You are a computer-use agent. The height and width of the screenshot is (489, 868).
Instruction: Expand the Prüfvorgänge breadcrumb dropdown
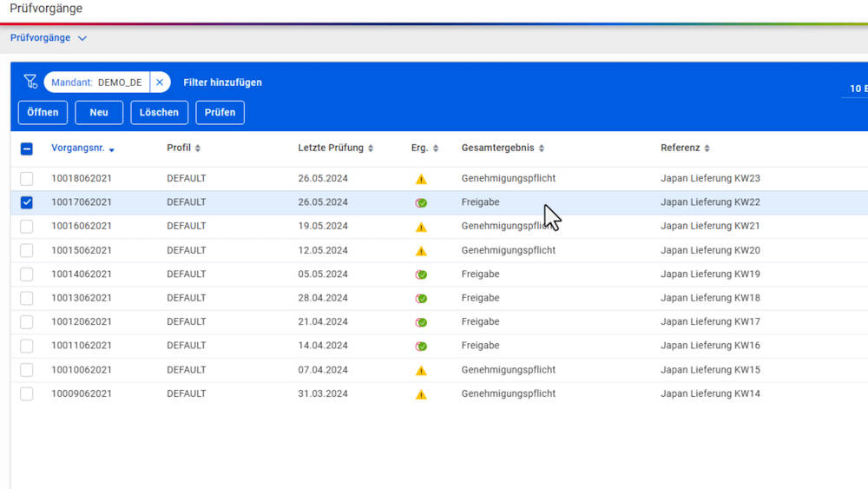pyautogui.click(x=82, y=38)
